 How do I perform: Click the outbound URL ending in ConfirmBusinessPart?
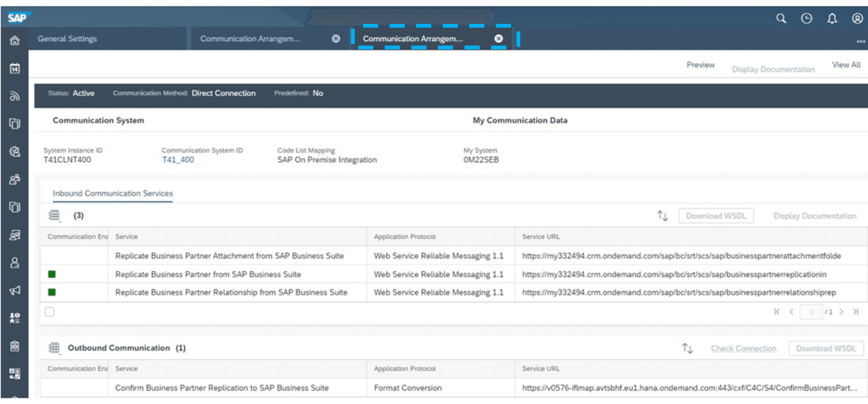pyautogui.click(x=690, y=388)
